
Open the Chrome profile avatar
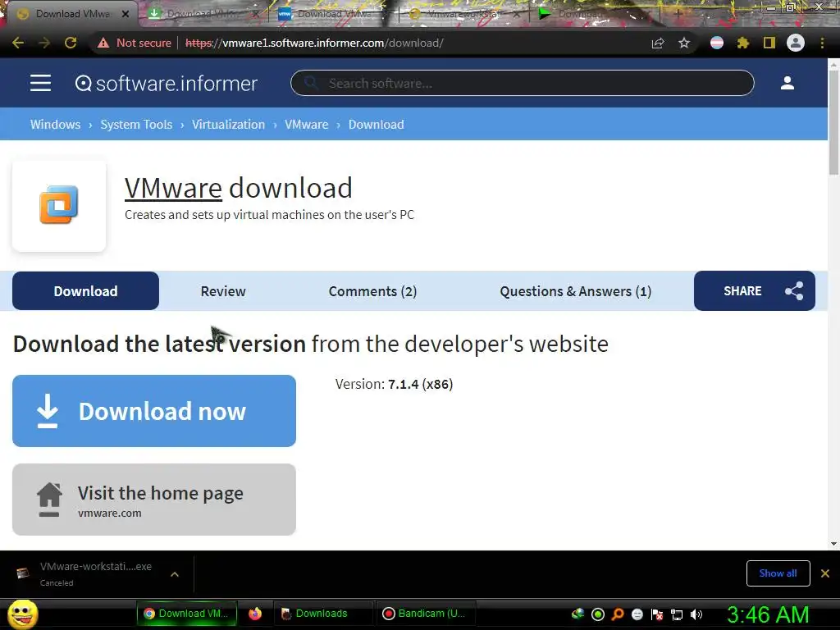click(x=796, y=43)
